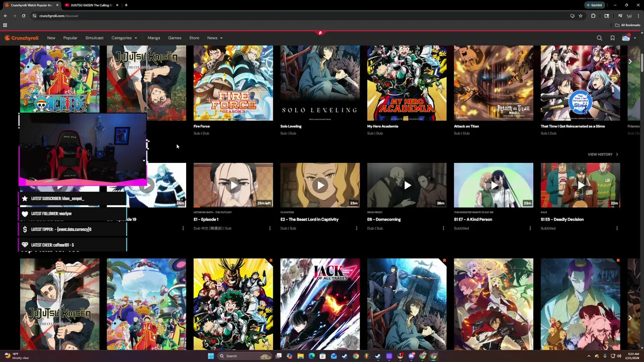This screenshot has height=362, width=644.
Task: Open the Gemini button in Chrome
Action: [594, 5]
